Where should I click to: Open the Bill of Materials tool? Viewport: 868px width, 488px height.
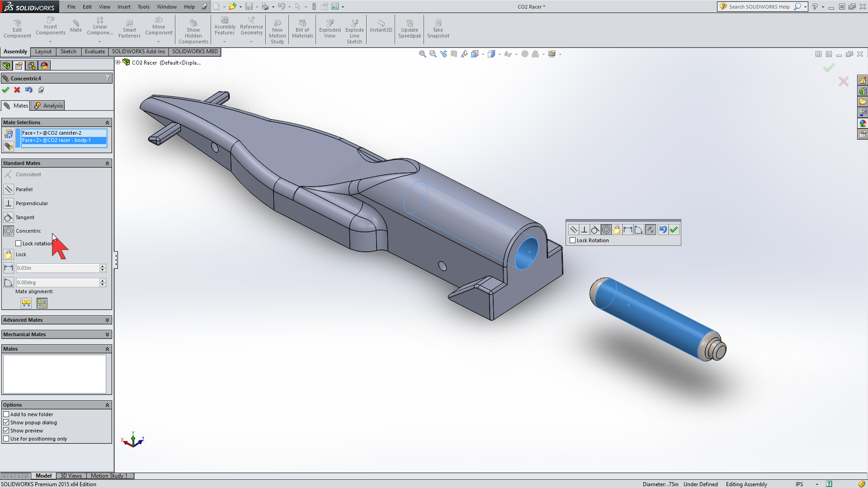[x=302, y=29]
